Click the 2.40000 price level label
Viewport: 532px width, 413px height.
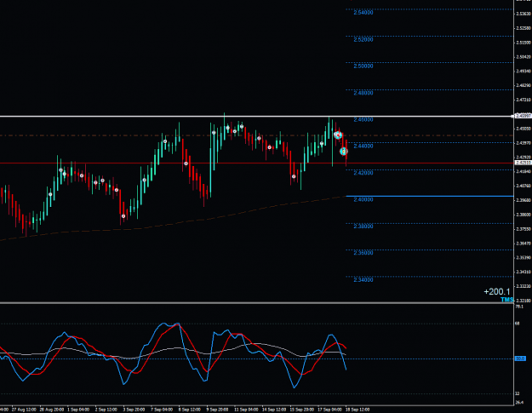click(363, 199)
